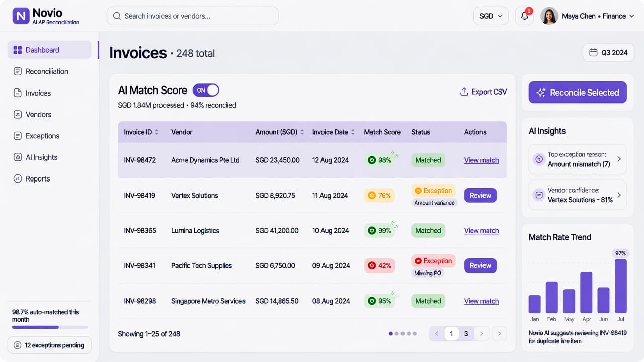
Task: Click the green 95% match score badge
Action: point(380,301)
